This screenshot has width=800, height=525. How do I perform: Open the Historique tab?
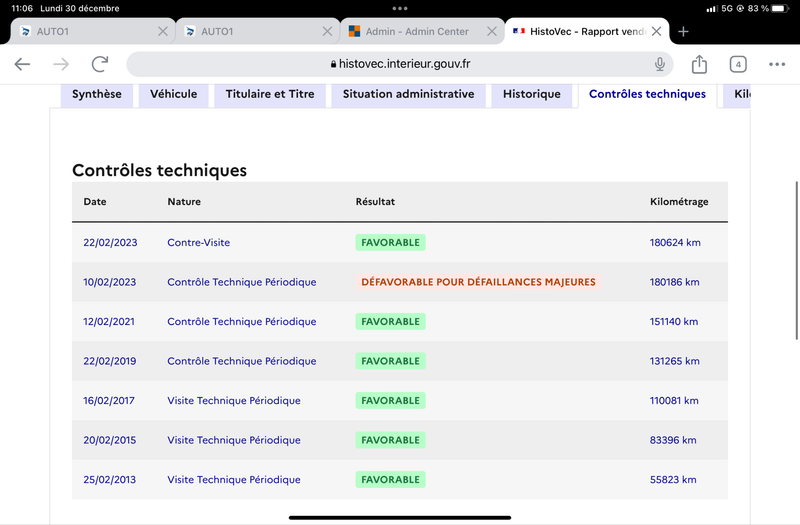(532, 94)
